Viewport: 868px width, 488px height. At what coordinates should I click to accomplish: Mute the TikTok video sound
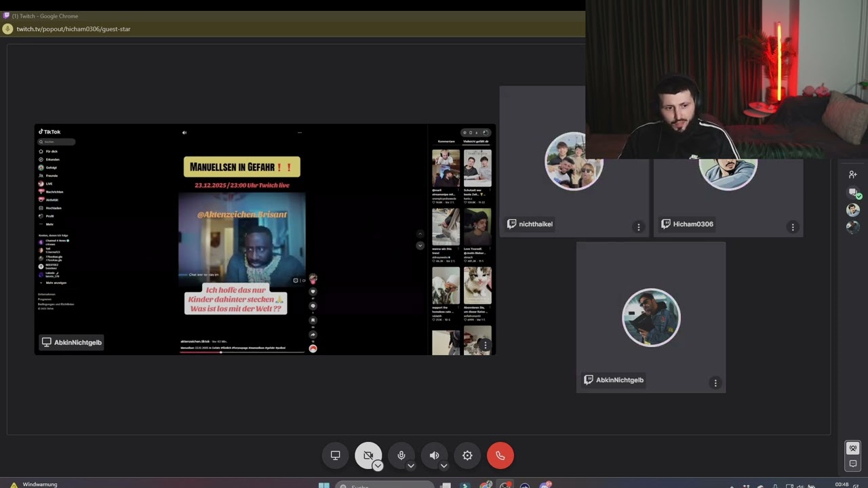(184, 133)
